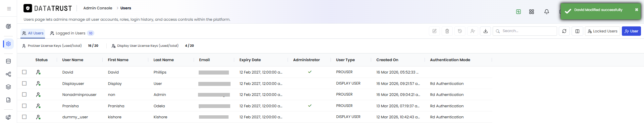Click the status icon for dummy_user
The image size is (644, 123).
click(38, 117)
